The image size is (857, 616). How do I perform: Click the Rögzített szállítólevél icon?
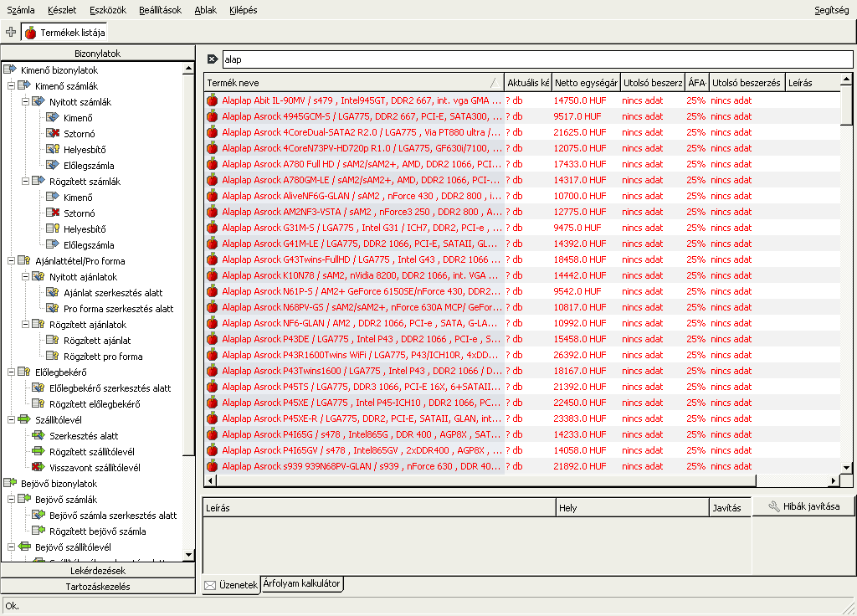point(38,451)
